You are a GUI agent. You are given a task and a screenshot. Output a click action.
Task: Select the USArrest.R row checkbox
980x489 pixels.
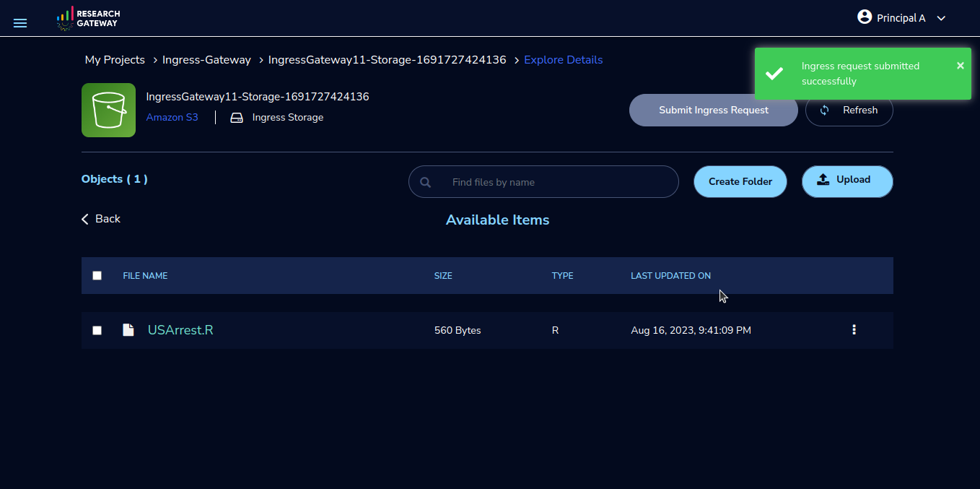pyautogui.click(x=97, y=330)
